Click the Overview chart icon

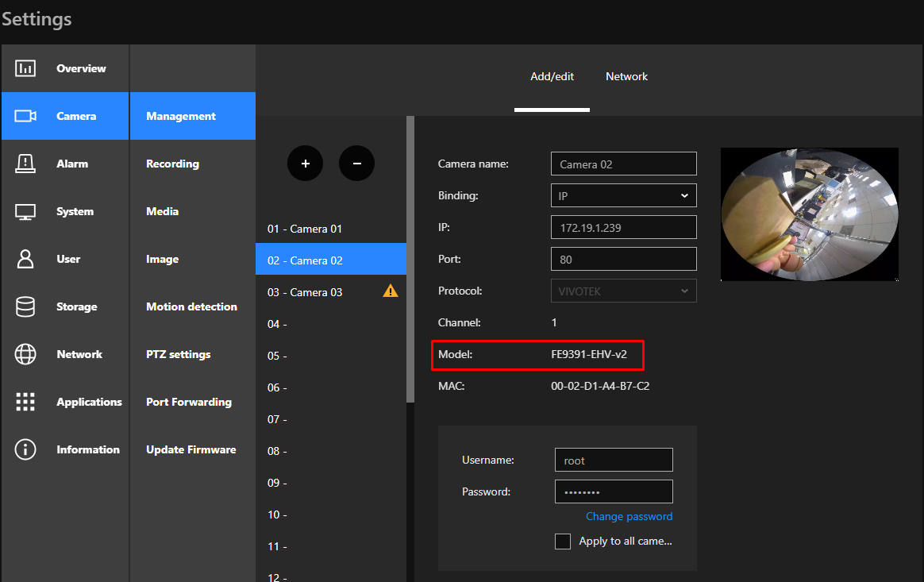(25, 68)
